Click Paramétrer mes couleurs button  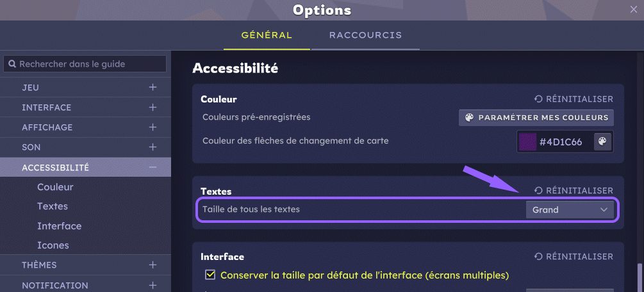(x=536, y=118)
